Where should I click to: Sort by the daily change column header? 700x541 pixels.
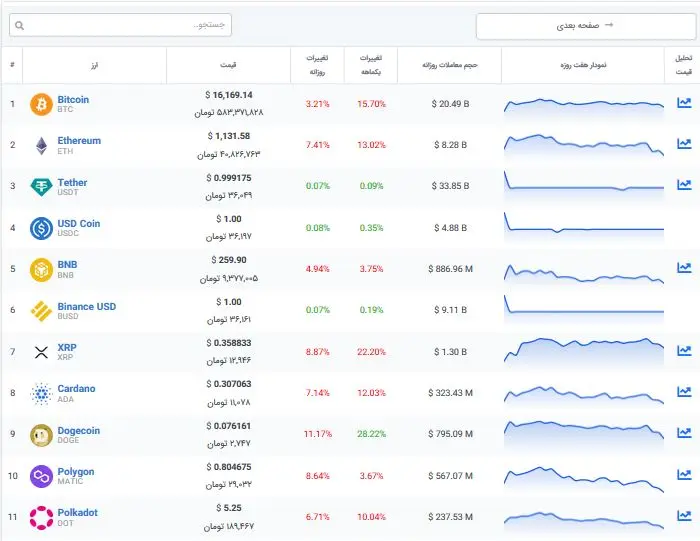(317, 65)
